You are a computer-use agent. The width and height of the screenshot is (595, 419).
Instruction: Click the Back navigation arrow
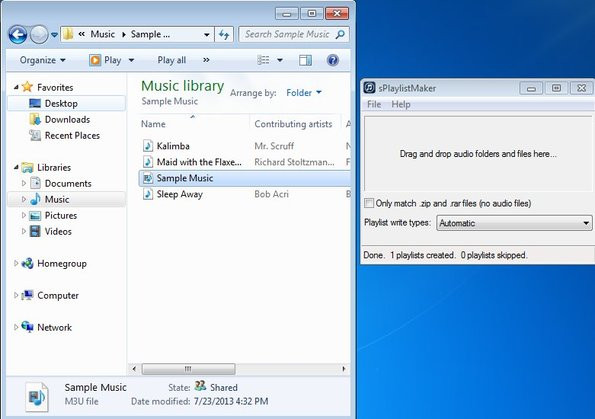point(17,35)
